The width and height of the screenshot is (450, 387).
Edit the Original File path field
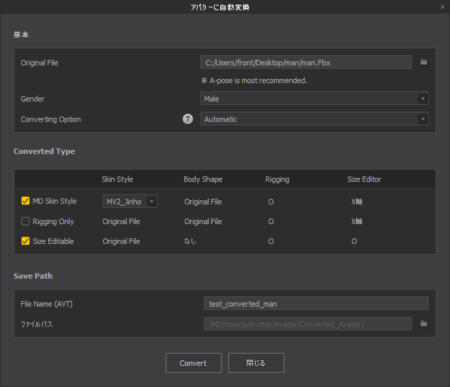pos(306,62)
